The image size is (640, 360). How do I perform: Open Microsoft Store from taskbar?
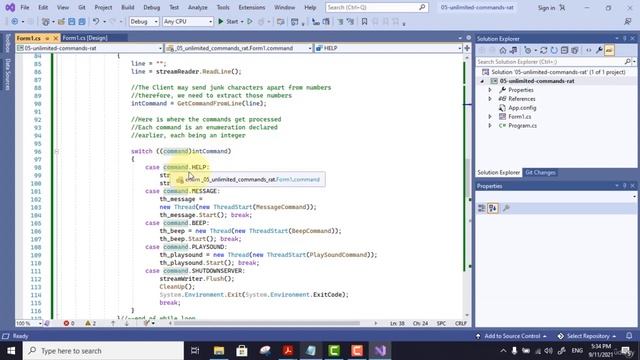coord(242,351)
